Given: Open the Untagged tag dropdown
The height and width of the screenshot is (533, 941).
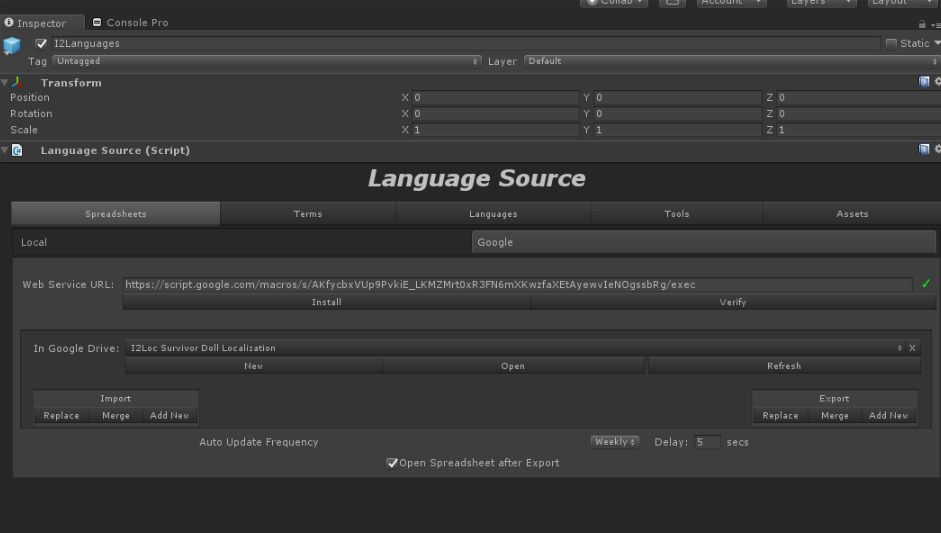Looking at the screenshot, I should point(266,61).
